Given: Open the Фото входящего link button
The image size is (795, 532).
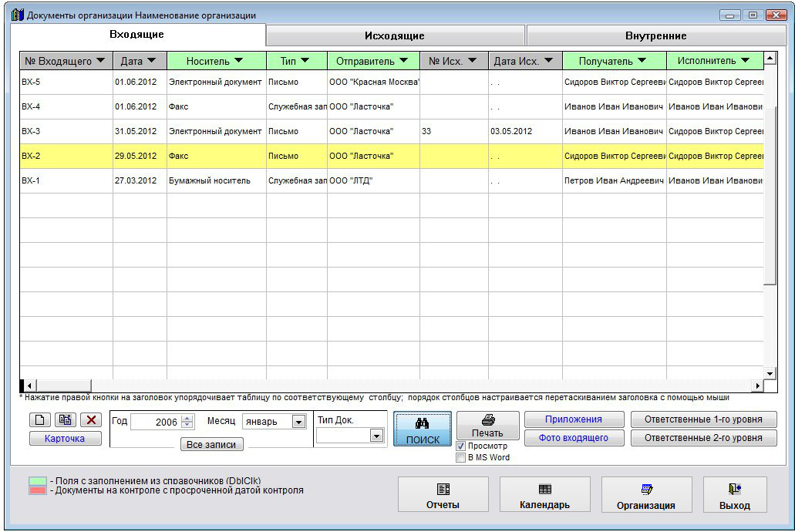Looking at the screenshot, I should coord(573,438).
